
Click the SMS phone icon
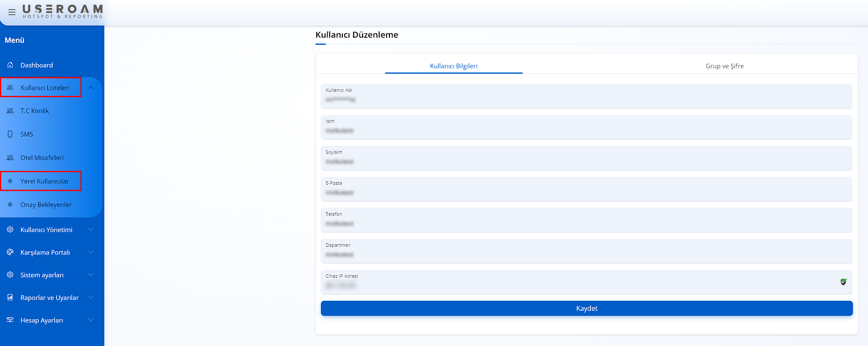click(10, 134)
